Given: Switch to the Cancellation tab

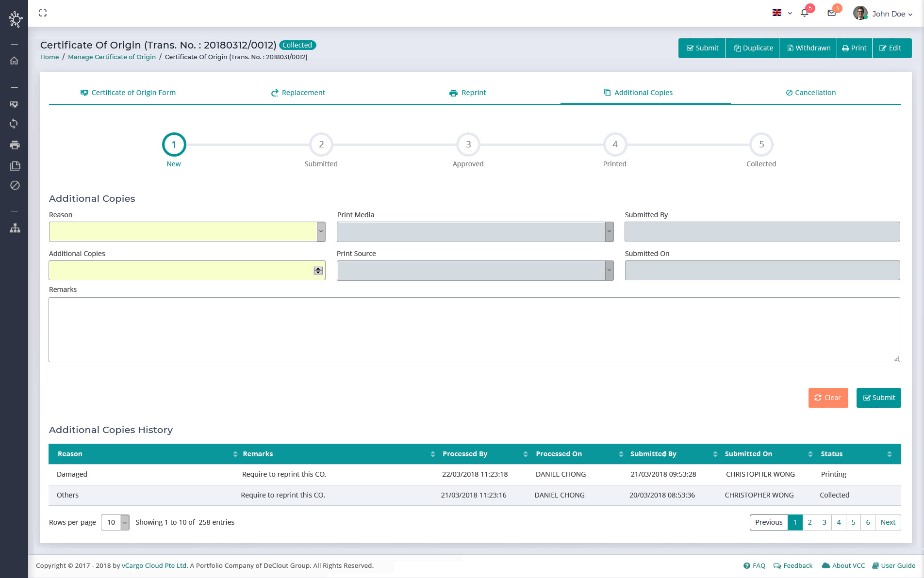Looking at the screenshot, I should [x=810, y=93].
